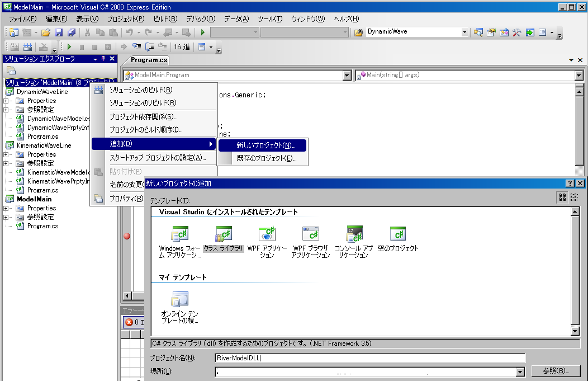Screen dimensions: 588x381
Task: Select the WPF アプリケーション template icon
Action: 267,234
